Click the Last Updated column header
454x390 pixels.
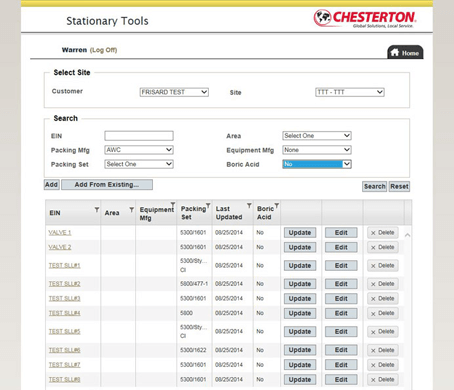click(x=229, y=213)
